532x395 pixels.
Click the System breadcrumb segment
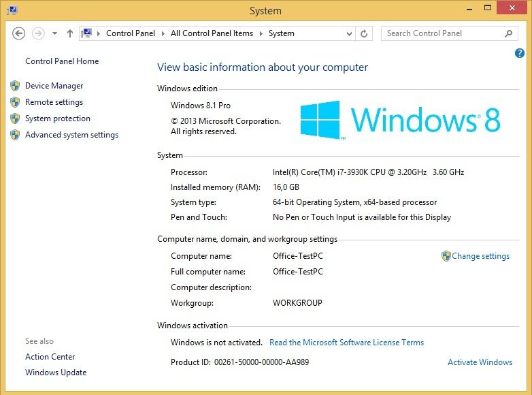click(281, 33)
